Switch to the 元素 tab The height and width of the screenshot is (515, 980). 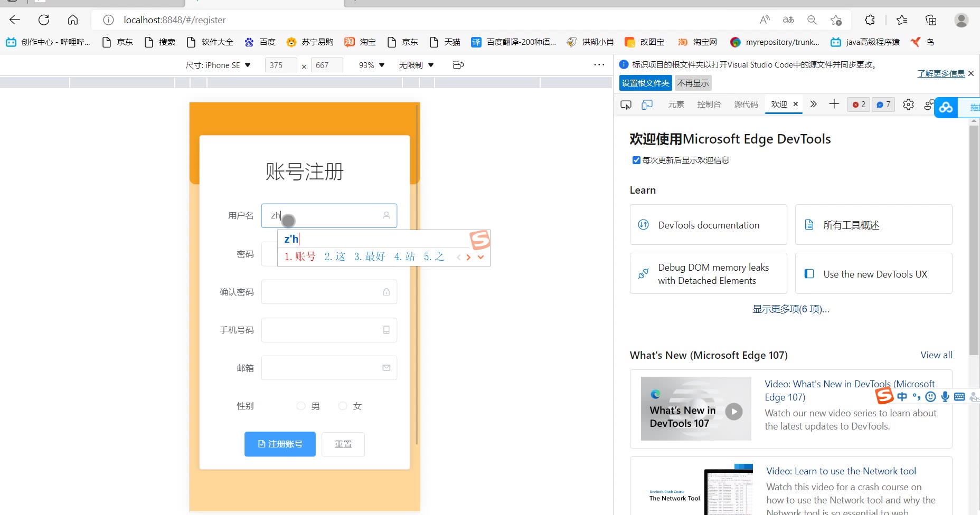676,104
